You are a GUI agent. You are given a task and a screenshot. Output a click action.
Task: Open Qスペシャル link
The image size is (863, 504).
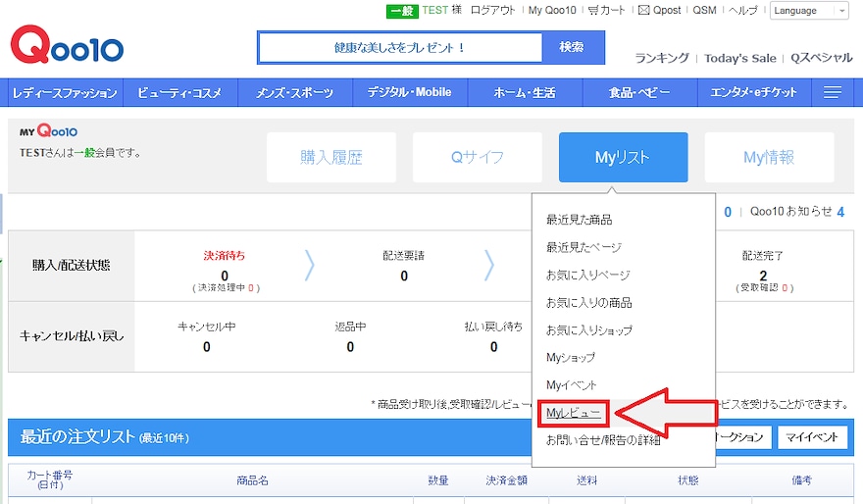pyautogui.click(x=821, y=58)
